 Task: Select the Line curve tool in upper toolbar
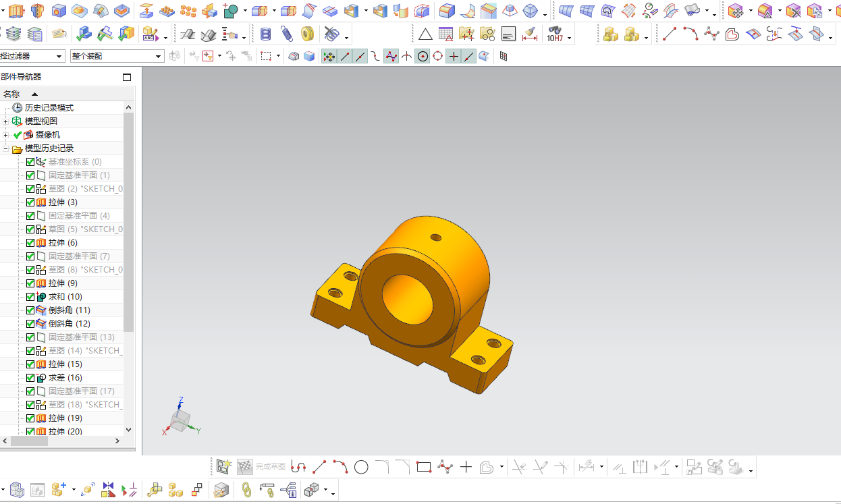[670, 34]
